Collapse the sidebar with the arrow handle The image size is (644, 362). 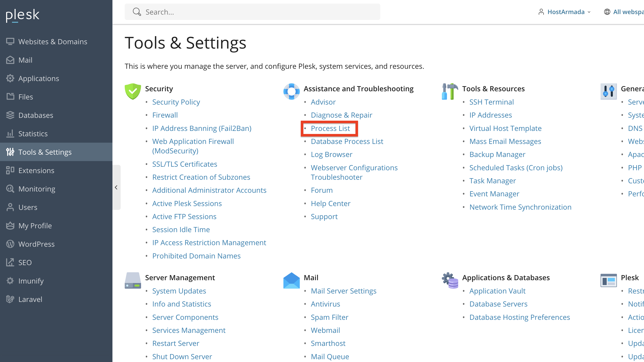(x=116, y=187)
